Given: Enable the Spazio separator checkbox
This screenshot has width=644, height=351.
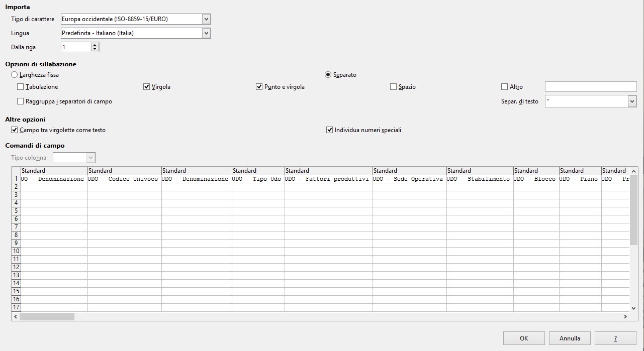Looking at the screenshot, I should 394,87.
